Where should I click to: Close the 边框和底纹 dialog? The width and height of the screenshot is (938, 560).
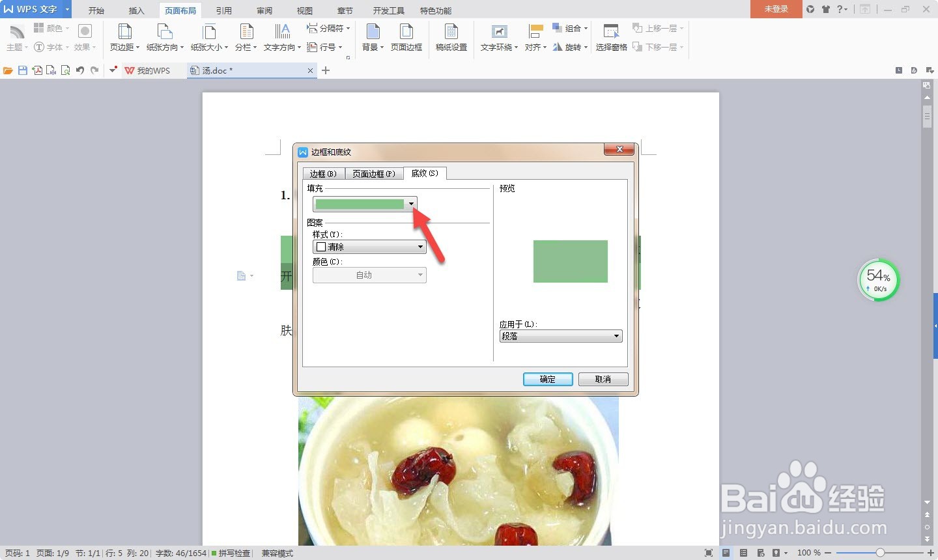pyautogui.click(x=619, y=150)
